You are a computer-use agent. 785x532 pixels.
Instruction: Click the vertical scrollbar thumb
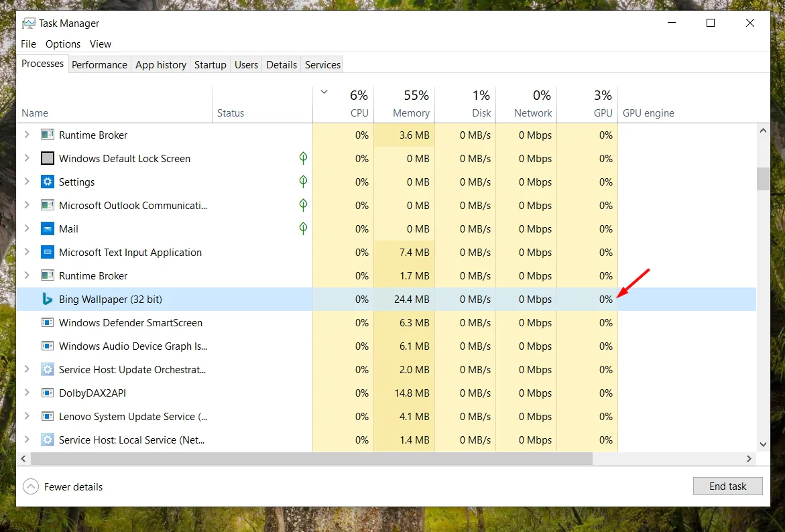763,179
